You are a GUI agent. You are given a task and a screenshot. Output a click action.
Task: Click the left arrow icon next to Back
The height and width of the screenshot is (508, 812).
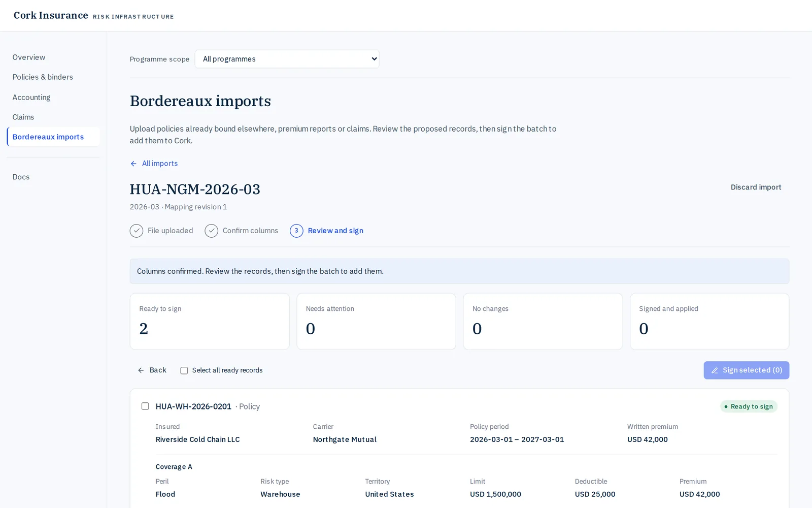click(141, 370)
